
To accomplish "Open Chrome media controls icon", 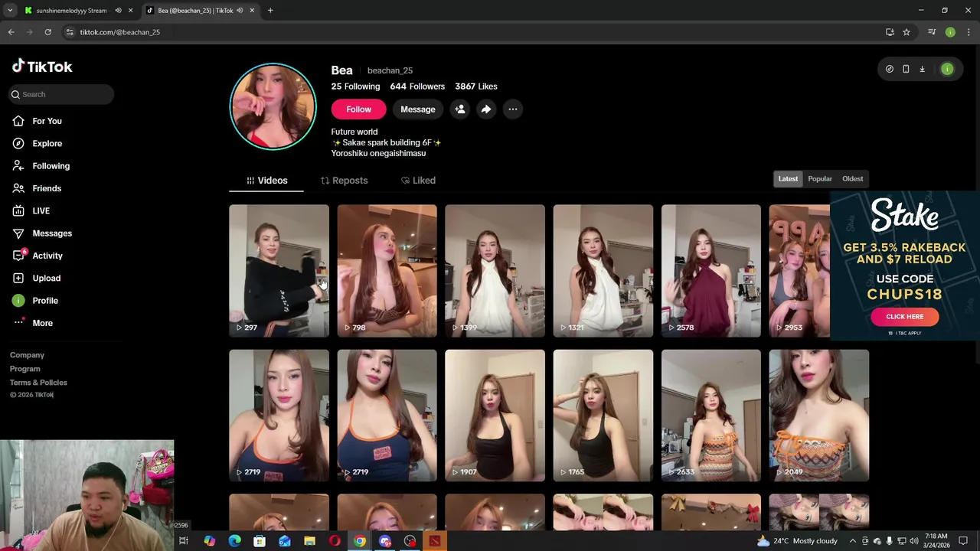I will coord(932,32).
